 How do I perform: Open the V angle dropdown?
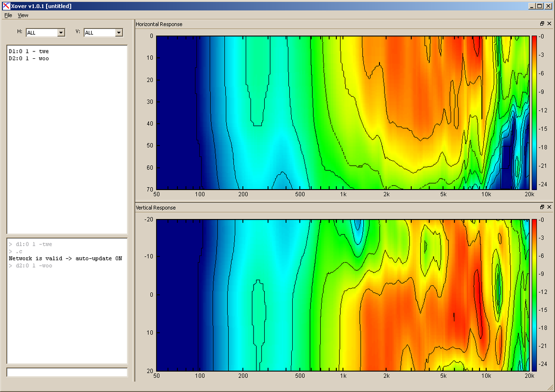(119, 32)
